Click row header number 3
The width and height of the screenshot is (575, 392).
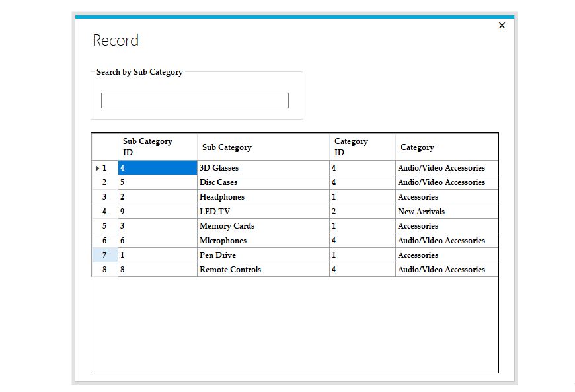104,196
